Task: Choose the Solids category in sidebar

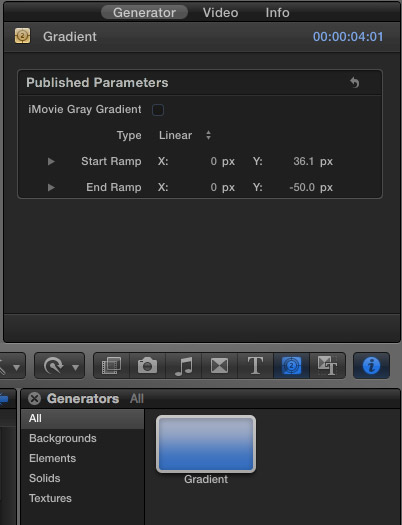Action: tap(45, 478)
